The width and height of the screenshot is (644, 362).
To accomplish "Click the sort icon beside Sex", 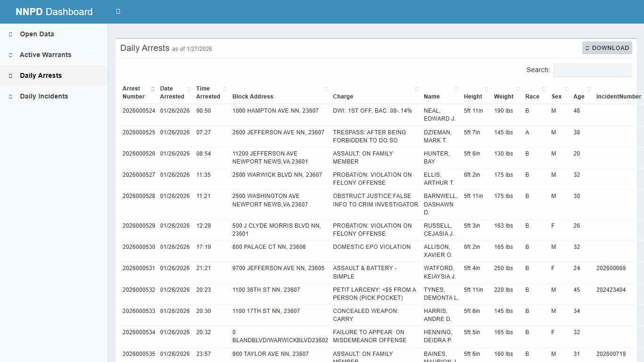I will pyautogui.click(x=565, y=89).
